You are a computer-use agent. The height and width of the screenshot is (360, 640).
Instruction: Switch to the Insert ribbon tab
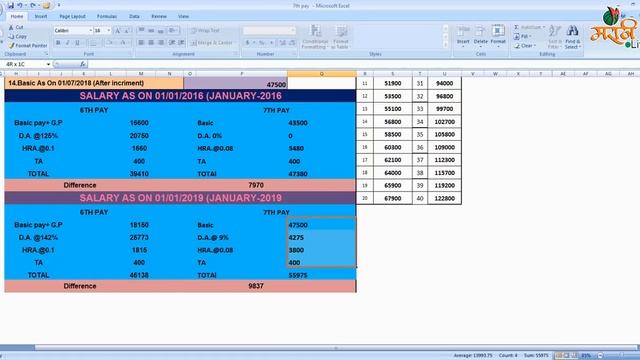pyautogui.click(x=40, y=16)
